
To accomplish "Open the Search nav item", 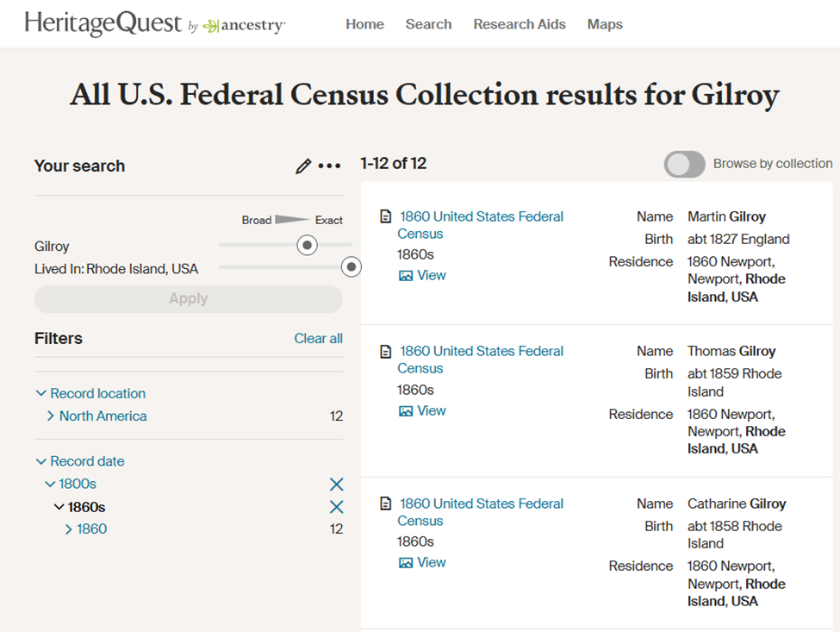I will 428,24.
